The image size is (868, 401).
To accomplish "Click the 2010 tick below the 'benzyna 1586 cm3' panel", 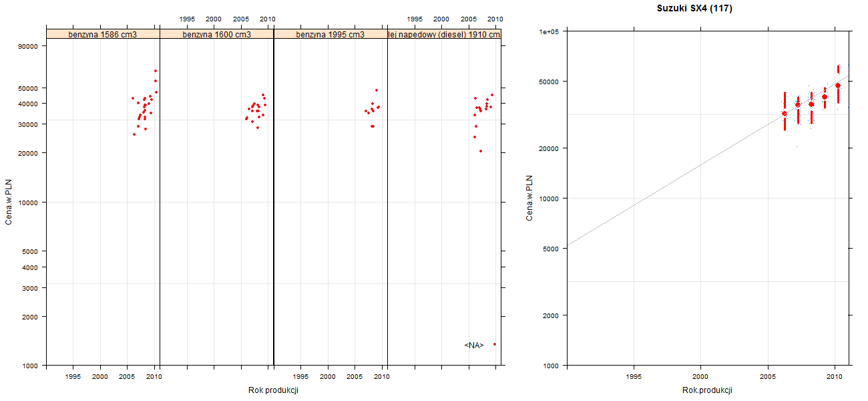I will coord(155,377).
